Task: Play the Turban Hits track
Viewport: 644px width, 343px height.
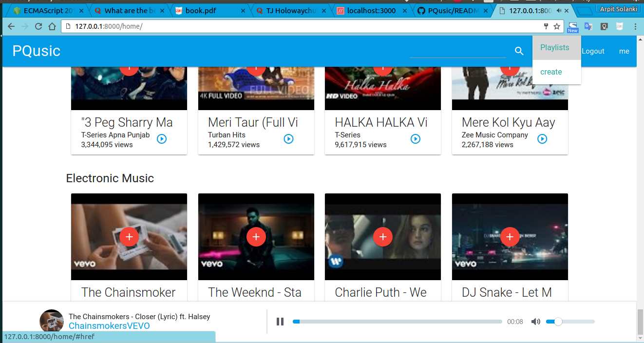Action: (x=288, y=139)
